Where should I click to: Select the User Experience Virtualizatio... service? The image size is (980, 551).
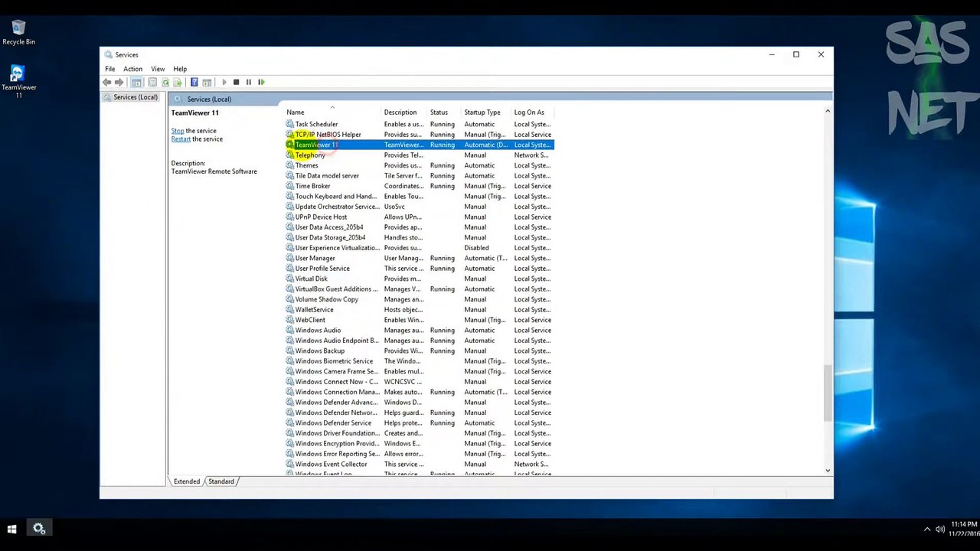tap(338, 248)
